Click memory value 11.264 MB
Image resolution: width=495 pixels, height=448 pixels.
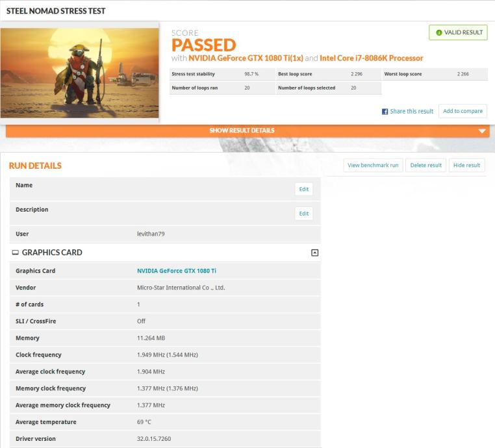(x=151, y=338)
